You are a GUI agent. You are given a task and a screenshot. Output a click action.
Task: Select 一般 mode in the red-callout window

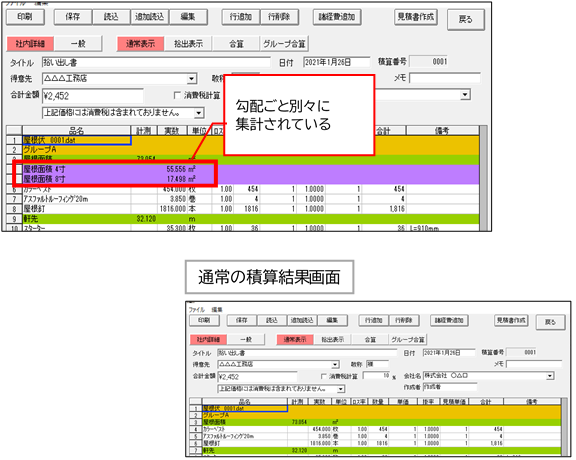click(x=78, y=44)
